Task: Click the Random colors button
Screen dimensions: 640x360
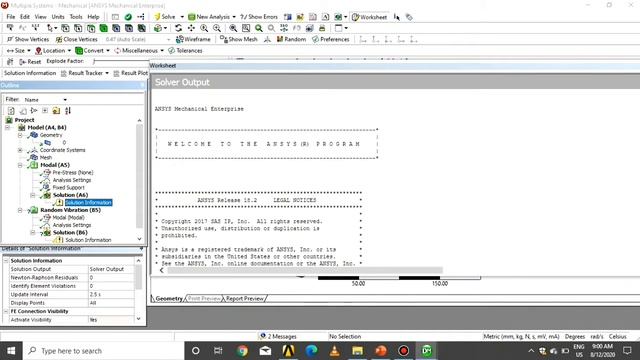Action: pos(291,39)
